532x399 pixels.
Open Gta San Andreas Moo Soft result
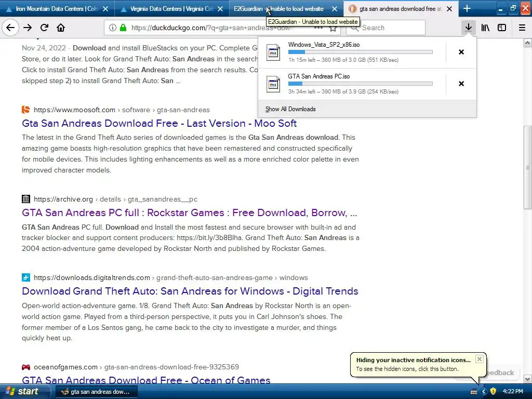coord(159,123)
